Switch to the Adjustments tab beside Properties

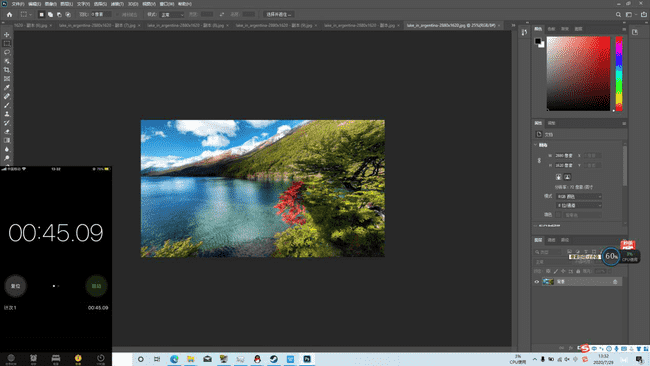pyautogui.click(x=551, y=124)
